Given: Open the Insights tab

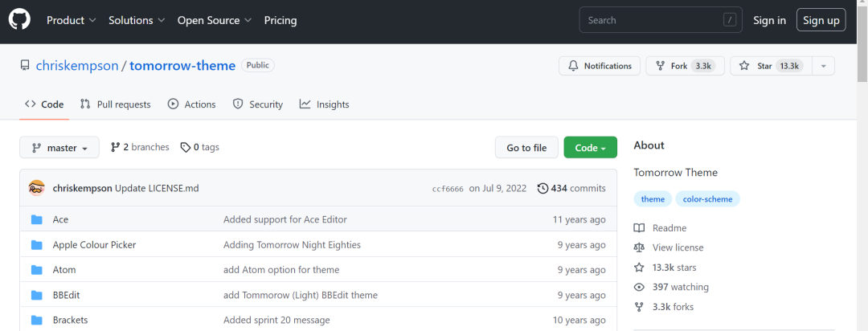Looking at the screenshot, I should tap(325, 104).
